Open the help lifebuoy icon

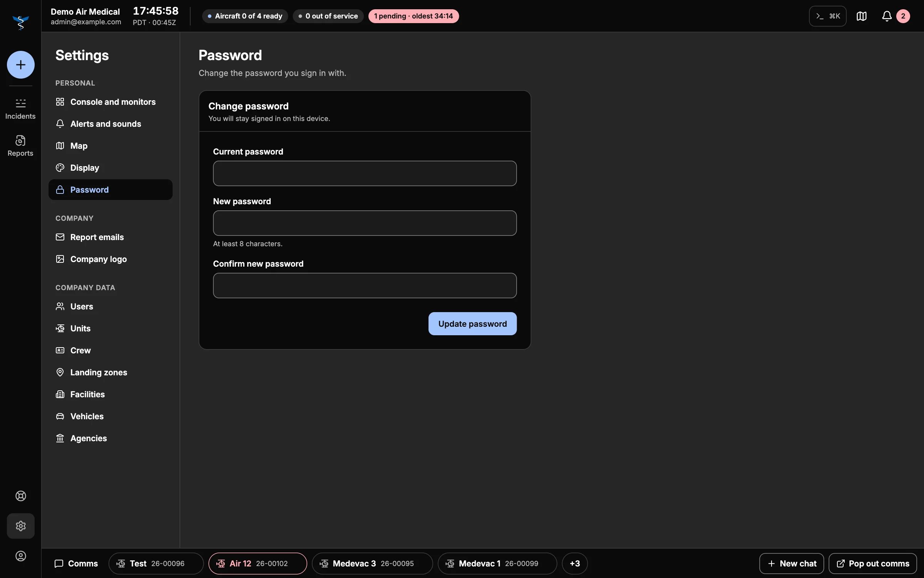[21, 496]
